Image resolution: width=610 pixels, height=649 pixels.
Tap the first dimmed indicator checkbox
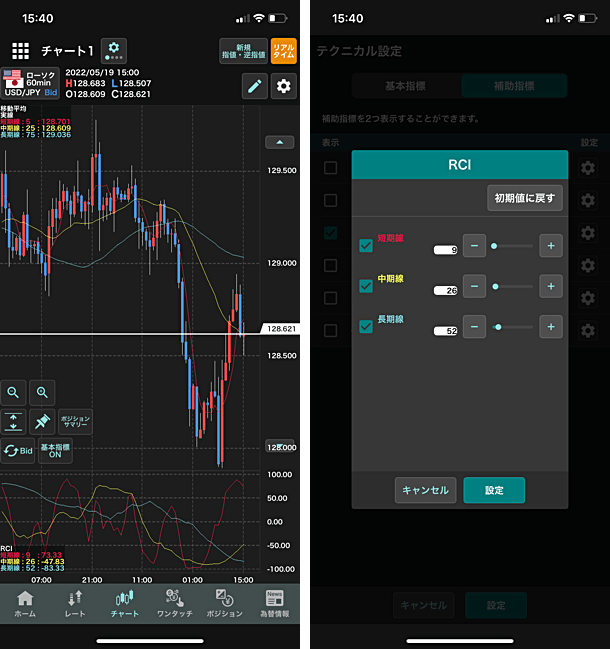coord(330,168)
